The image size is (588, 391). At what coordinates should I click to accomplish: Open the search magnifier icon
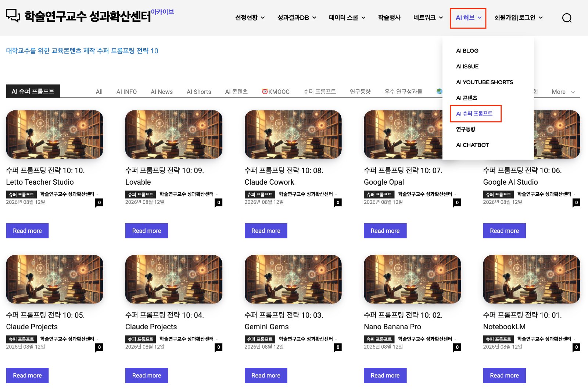[x=567, y=18]
